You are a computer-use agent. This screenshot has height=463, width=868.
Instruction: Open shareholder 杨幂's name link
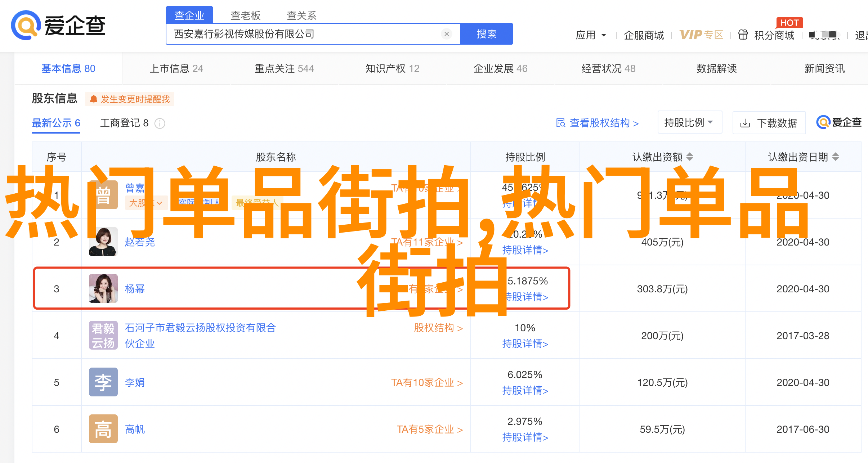pyautogui.click(x=135, y=289)
